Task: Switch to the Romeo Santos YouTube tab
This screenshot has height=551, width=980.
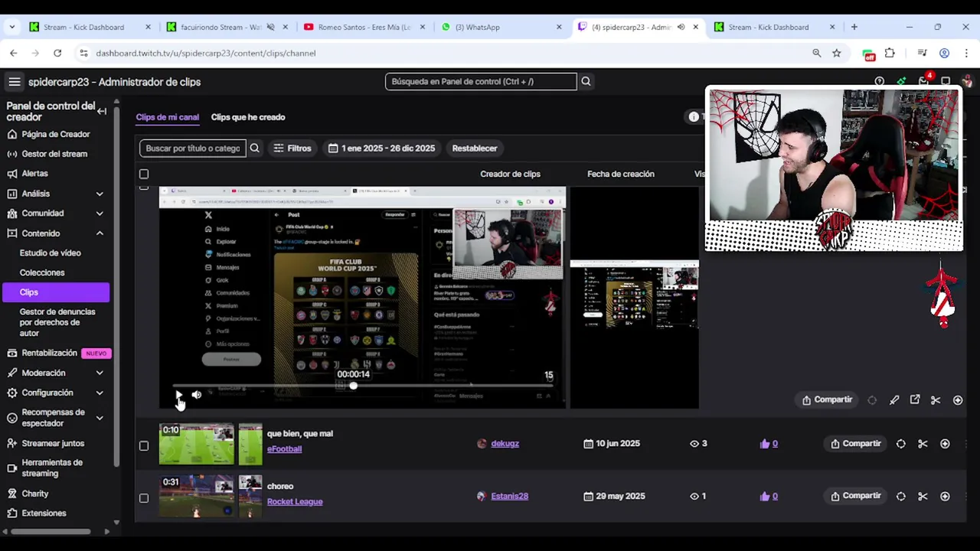Action: (364, 27)
